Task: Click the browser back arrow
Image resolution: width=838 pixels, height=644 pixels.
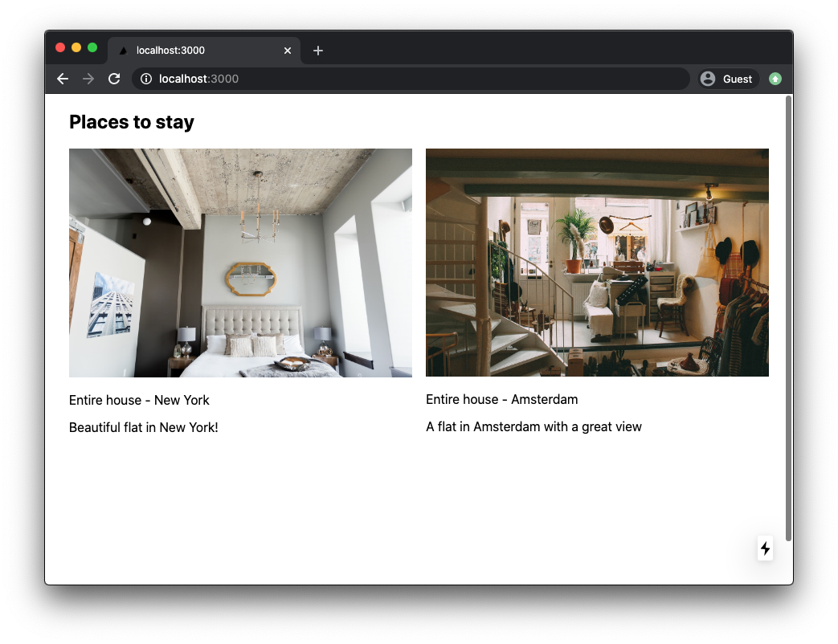Action: (63, 79)
